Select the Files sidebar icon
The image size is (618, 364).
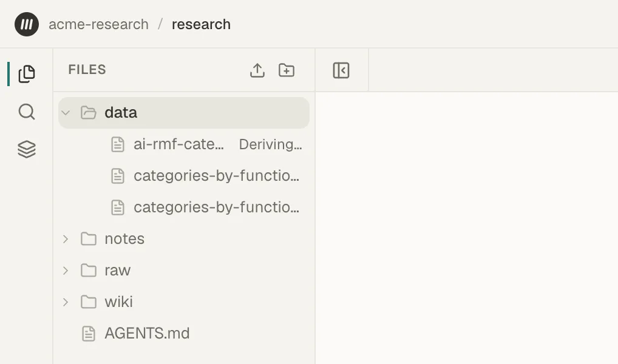point(26,73)
